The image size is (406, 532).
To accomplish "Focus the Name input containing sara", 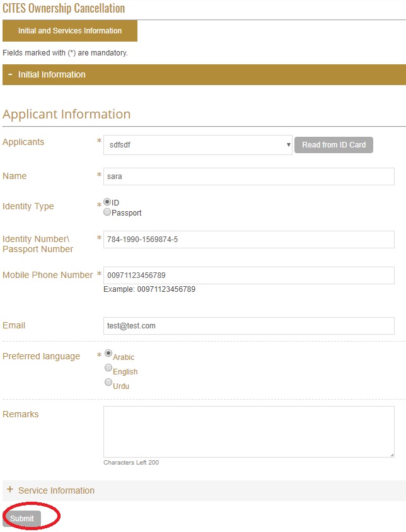I will (x=248, y=176).
